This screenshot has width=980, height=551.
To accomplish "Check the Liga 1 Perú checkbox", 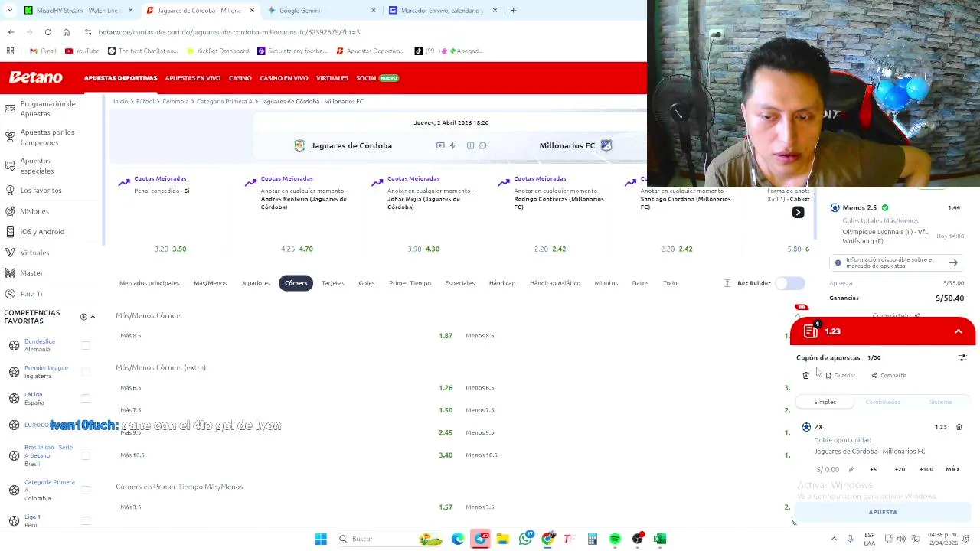I will coord(86,520).
